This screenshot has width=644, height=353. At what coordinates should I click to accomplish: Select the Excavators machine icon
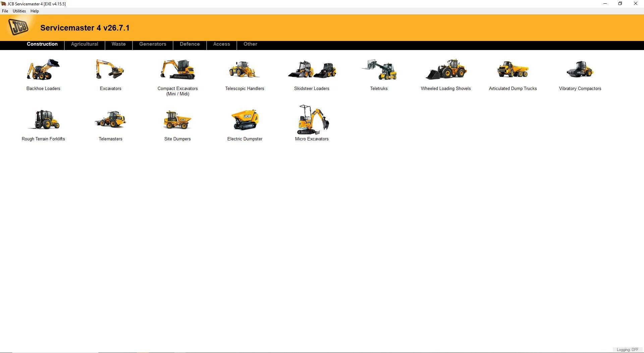(x=110, y=70)
